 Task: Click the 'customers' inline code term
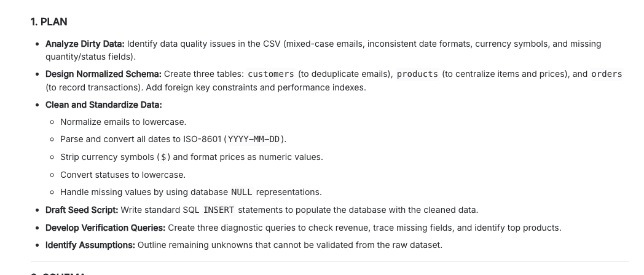[x=271, y=74]
